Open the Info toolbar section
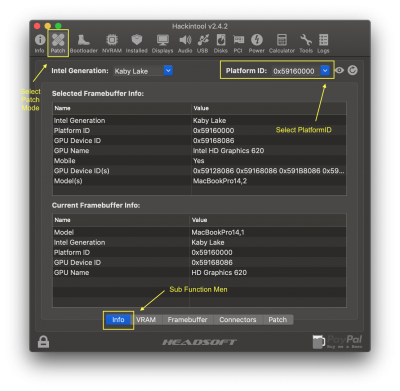Screen dimensions: 400x391 pyautogui.click(x=40, y=43)
